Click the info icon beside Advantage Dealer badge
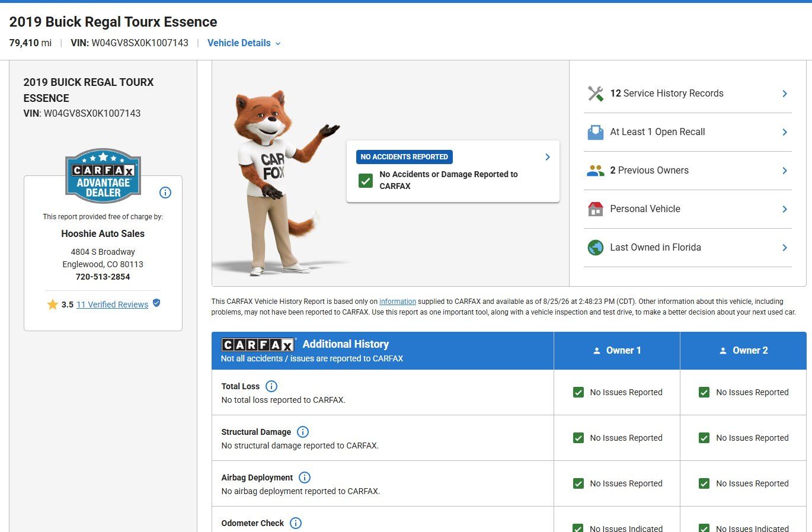Image resolution: width=812 pixels, height=532 pixels. 165,193
